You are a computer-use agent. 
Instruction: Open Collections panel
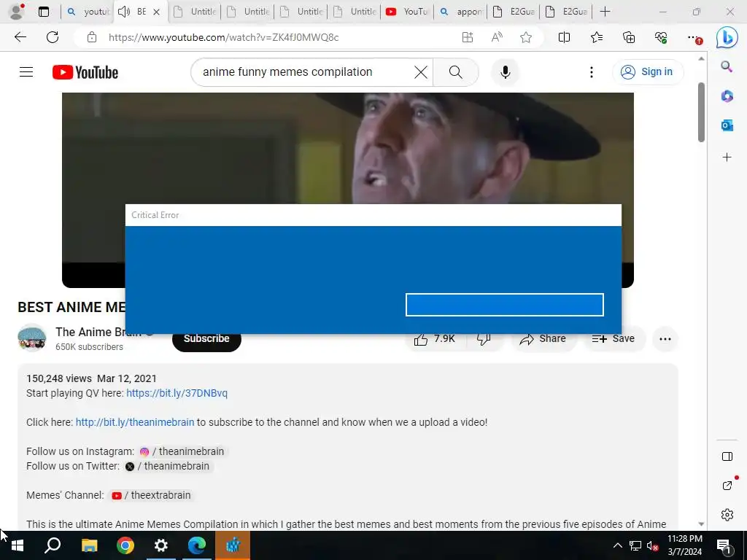tap(629, 37)
